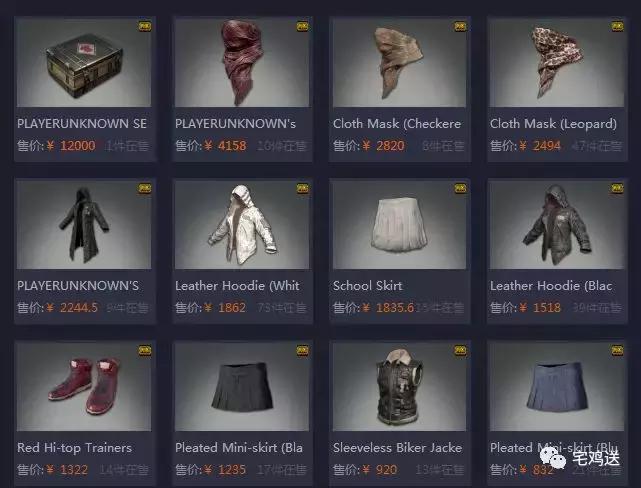Click the PUBG badge on School Skirt card
The width and height of the screenshot is (641, 488).
(460, 188)
